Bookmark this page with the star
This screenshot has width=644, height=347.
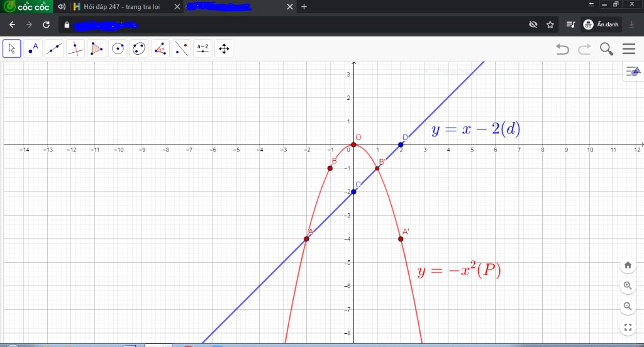(550, 25)
